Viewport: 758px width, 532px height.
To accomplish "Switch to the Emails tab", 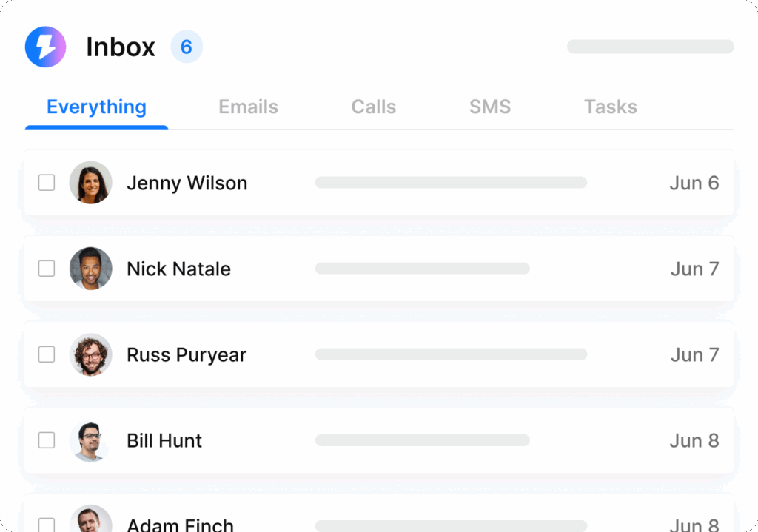I will coord(249,107).
